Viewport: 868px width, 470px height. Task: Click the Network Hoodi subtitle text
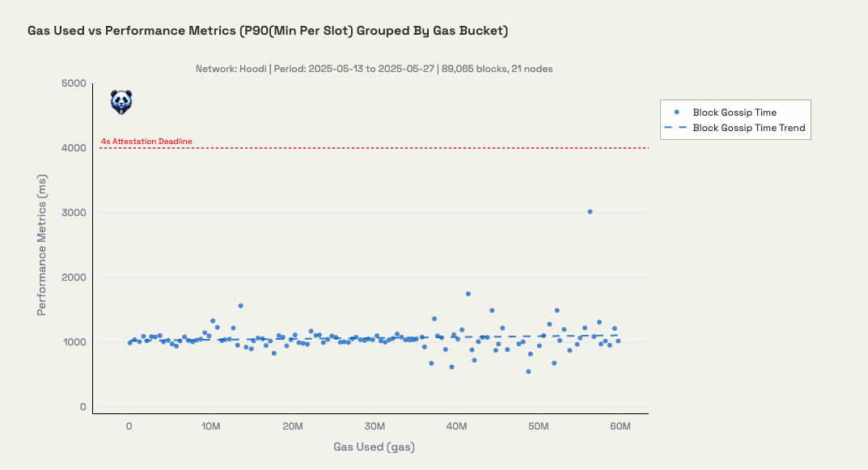374,69
